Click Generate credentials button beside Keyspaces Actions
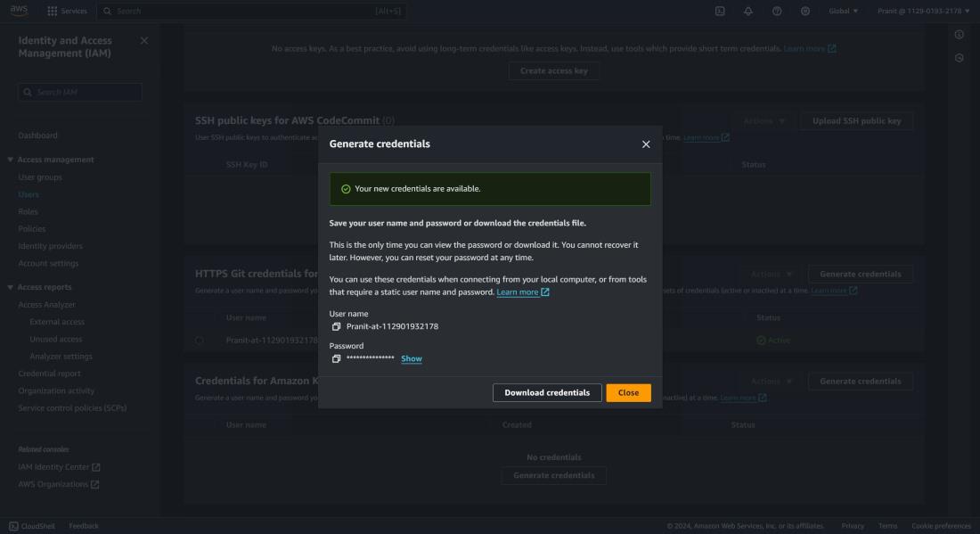 [x=860, y=381]
